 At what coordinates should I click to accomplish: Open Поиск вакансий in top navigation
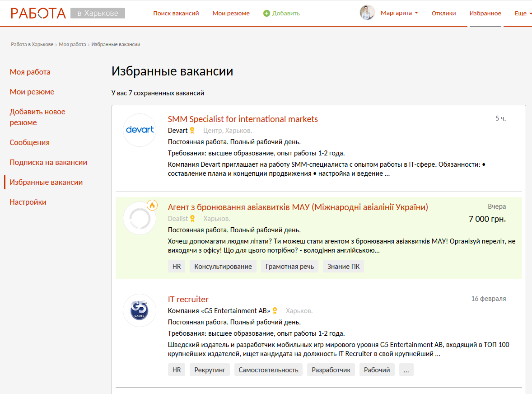[176, 14]
